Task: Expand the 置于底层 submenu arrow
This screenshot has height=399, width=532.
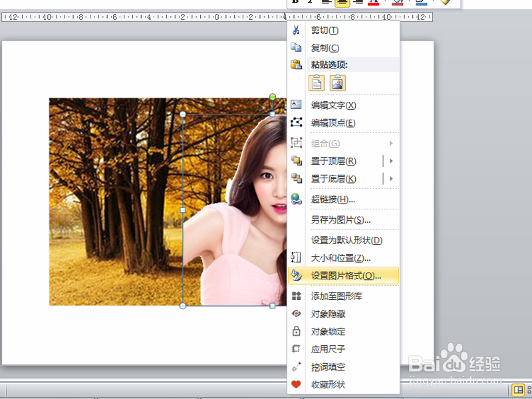Action: click(391, 178)
